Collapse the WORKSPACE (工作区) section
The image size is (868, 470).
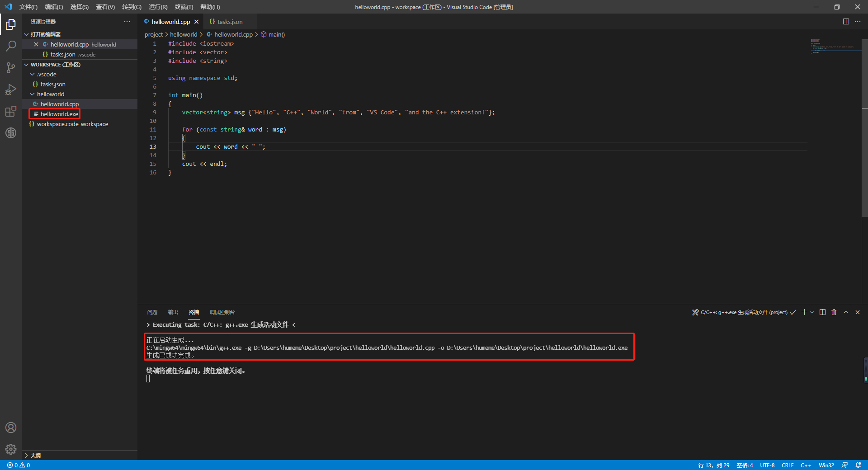26,65
